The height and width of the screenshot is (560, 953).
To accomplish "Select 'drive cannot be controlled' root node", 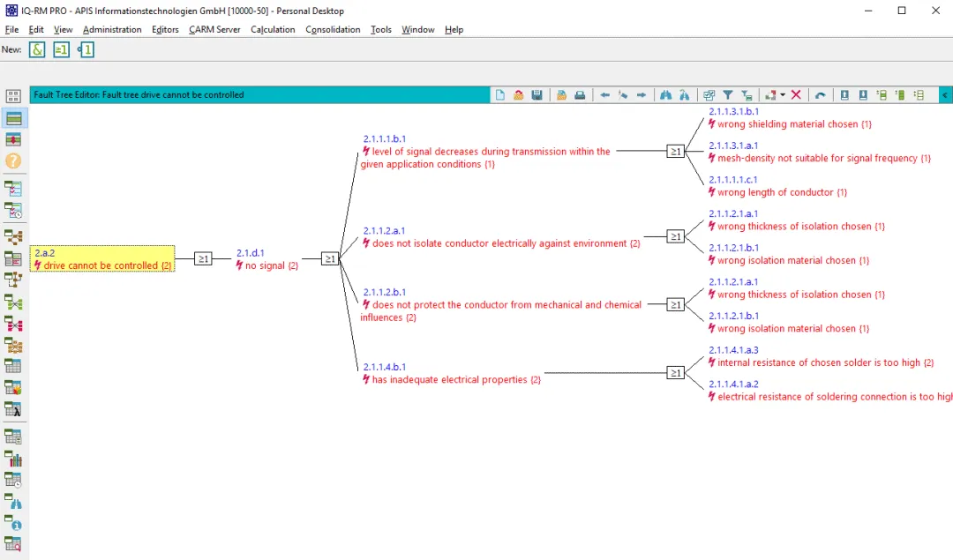I will pos(102,258).
